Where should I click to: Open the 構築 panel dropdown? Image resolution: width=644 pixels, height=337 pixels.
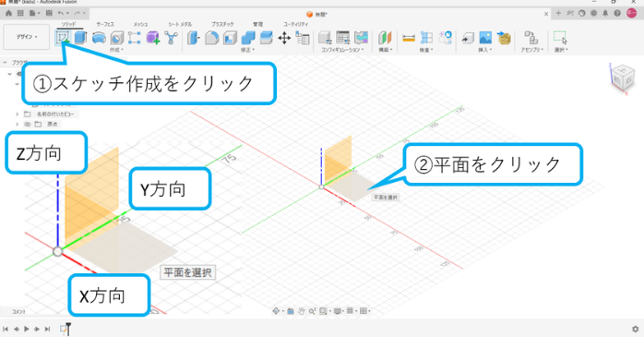point(386,50)
